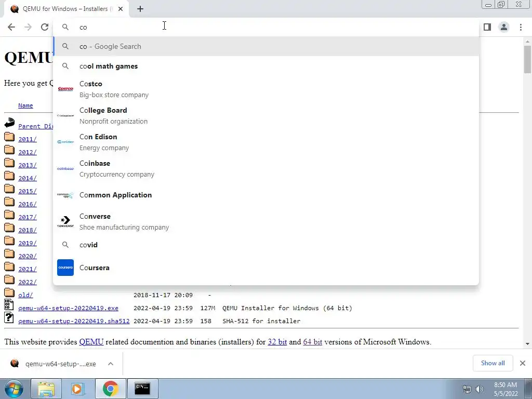Open the qemu-w64-setup-20220419.sha512 link
The width and height of the screenshot is (532, 399).
click(x=74, y=321)
